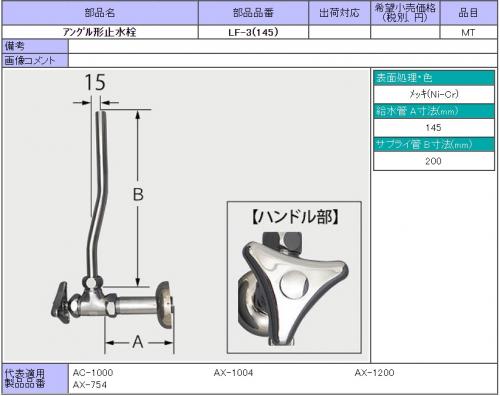Click the 給水管 A寸法(mm) header

(x=434, y=111)
